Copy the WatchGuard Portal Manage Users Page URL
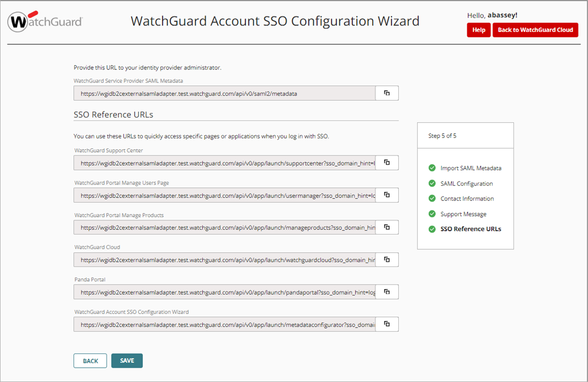The image size is (588, 382). coord(386,195)
